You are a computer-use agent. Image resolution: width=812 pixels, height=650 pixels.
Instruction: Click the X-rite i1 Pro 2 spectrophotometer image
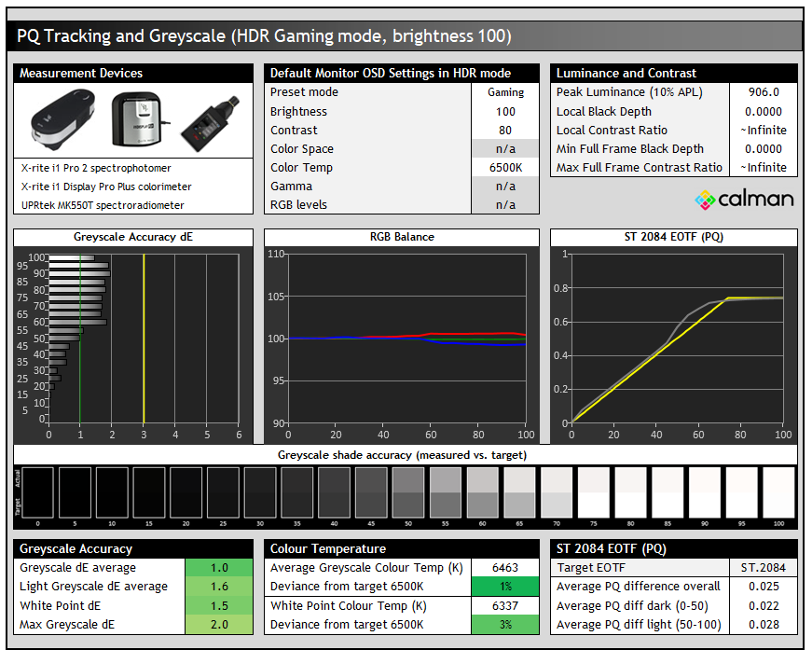pyautogui.click(x=63, y=120)
